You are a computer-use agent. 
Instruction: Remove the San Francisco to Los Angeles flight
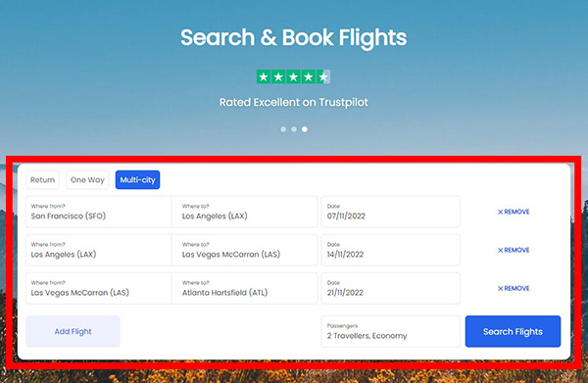[514, 212]
